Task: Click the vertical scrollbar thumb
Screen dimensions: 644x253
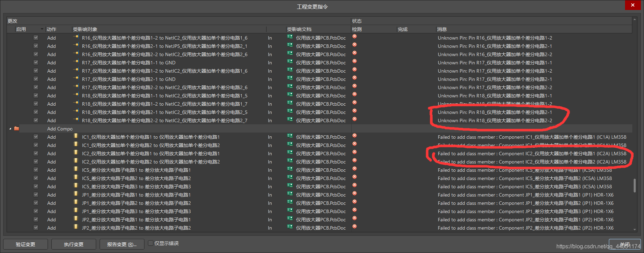Action: (x=634, y=186)
